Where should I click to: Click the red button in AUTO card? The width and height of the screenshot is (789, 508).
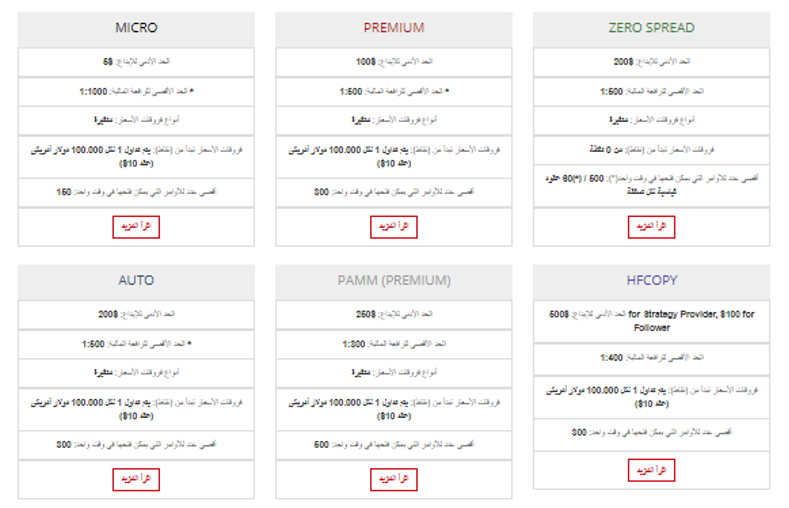pyautogui.click(x=136, y=479)
